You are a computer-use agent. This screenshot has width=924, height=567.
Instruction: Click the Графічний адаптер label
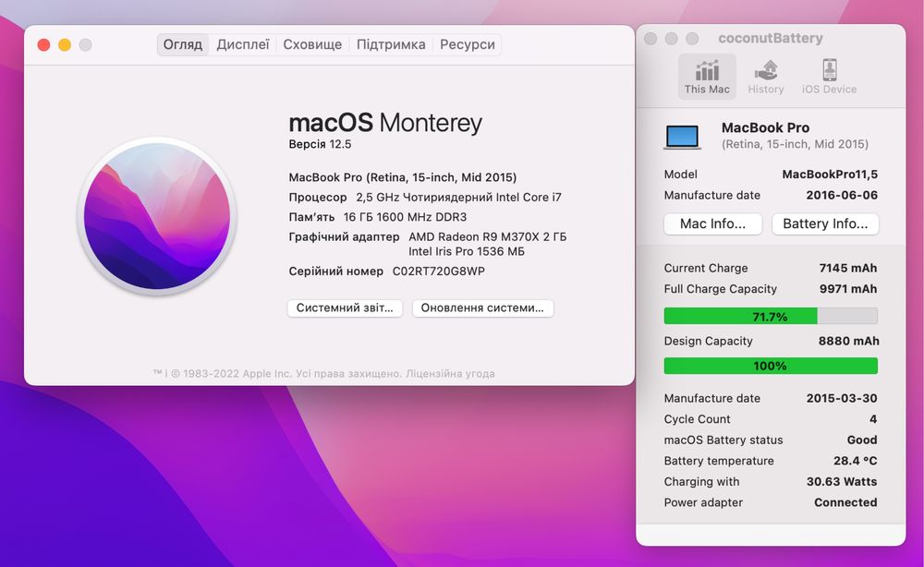[344, 236]
